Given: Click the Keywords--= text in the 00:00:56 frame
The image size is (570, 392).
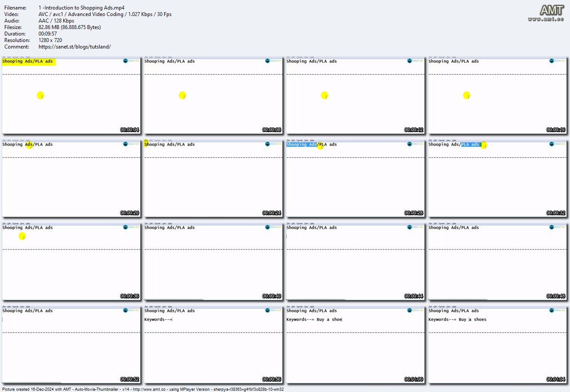Looking at the screenshot, I should click(x=159, y=320).
